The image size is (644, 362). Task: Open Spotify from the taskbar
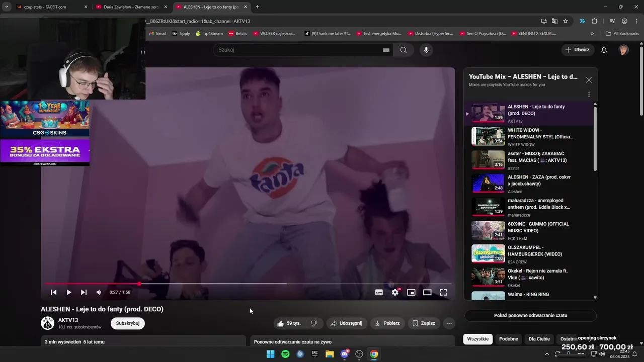click(x=285, y=354)
